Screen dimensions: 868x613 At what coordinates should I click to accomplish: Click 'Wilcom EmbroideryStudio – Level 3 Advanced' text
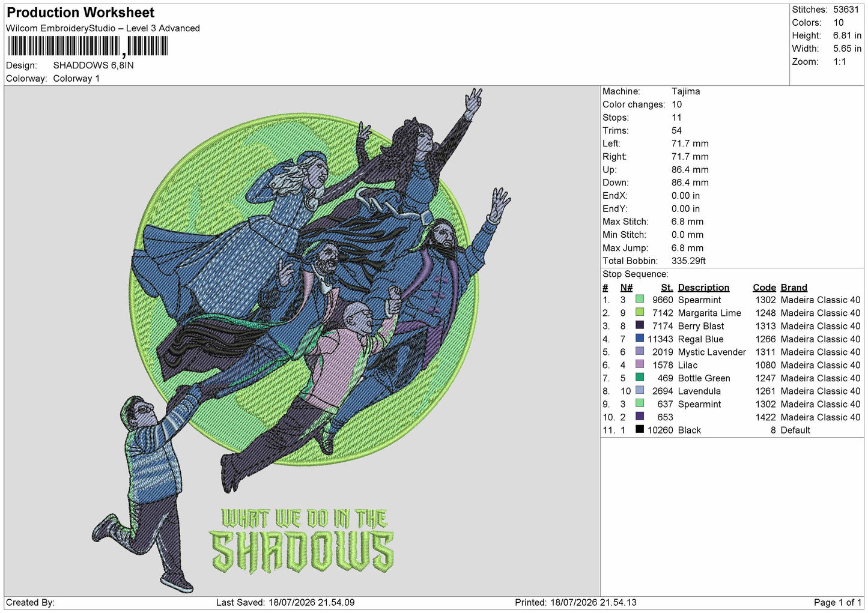tap(103, 28)
